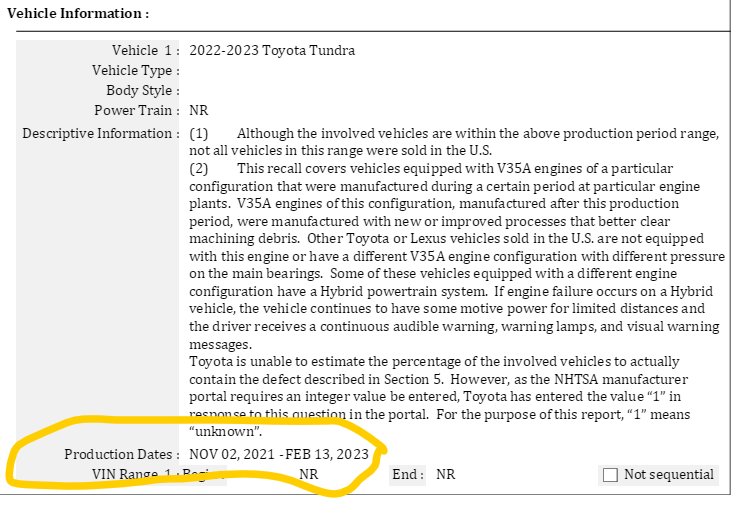
Task: Click the 'Body Style :' label
Action: coord(143,90)
